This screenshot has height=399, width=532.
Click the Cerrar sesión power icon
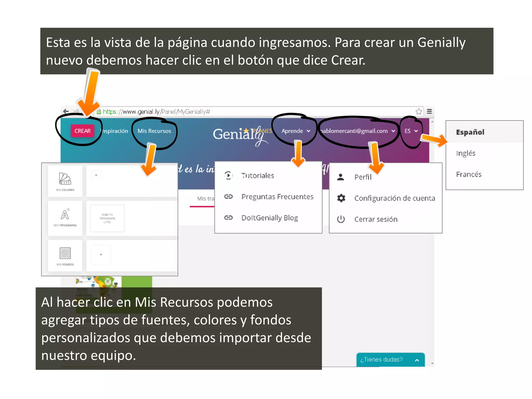coord(341,219)
